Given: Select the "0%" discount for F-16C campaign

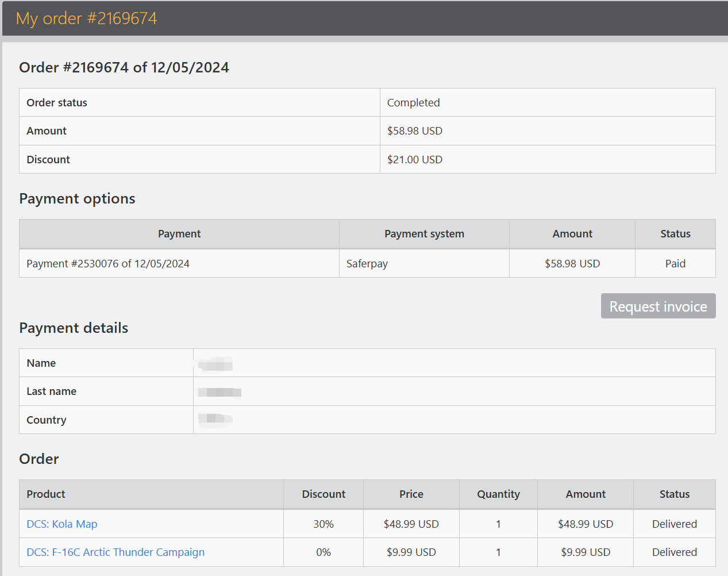Looking at the screenshot, I should (x=323, y=552).
